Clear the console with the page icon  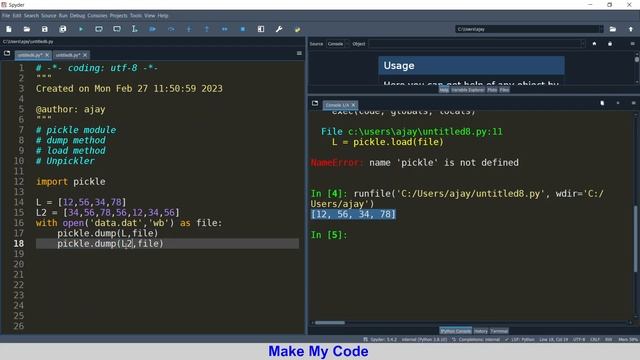click(602, 103)
